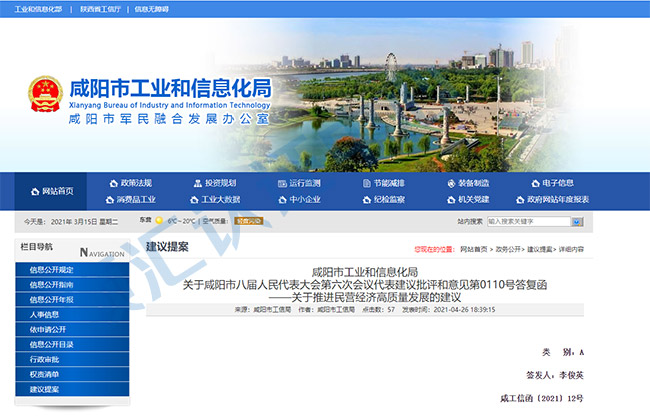Go to the 中小企业 section
The height and width of the screenshot is (418, 650).
coord(305,200)
